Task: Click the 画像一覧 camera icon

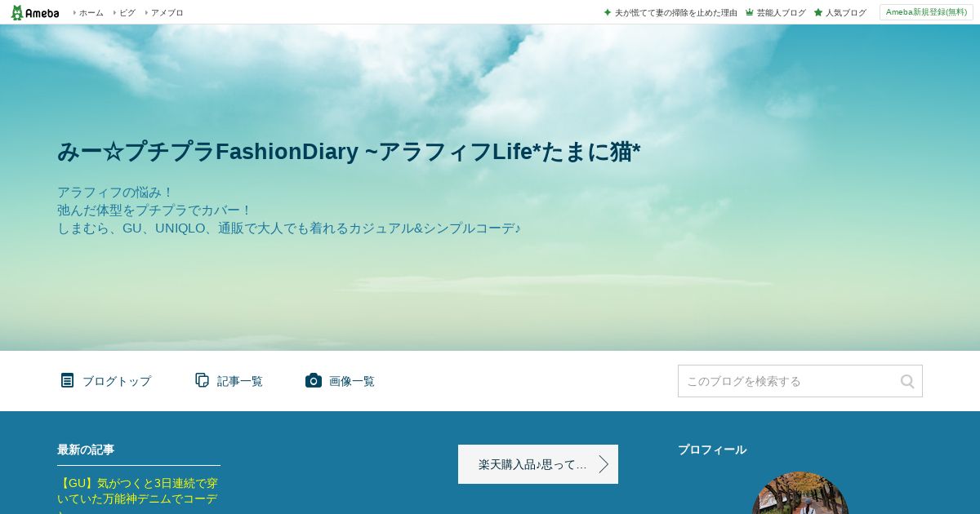Action: pyautogui.click(x=314, y=380)
